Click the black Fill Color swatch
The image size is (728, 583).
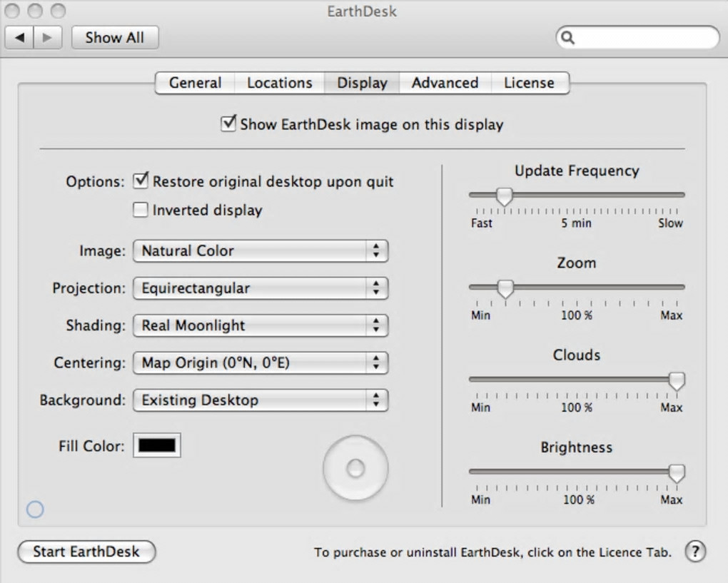tap(157, 445)
